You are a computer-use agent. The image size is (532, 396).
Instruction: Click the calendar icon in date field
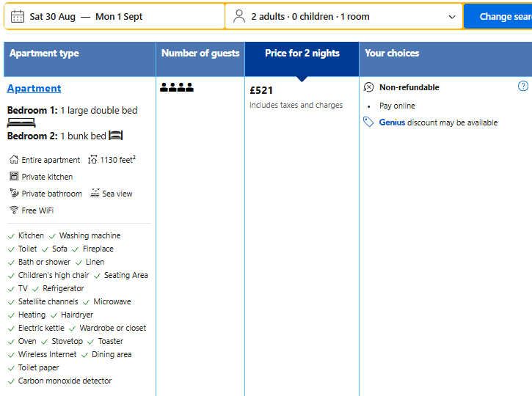(18, 16)
